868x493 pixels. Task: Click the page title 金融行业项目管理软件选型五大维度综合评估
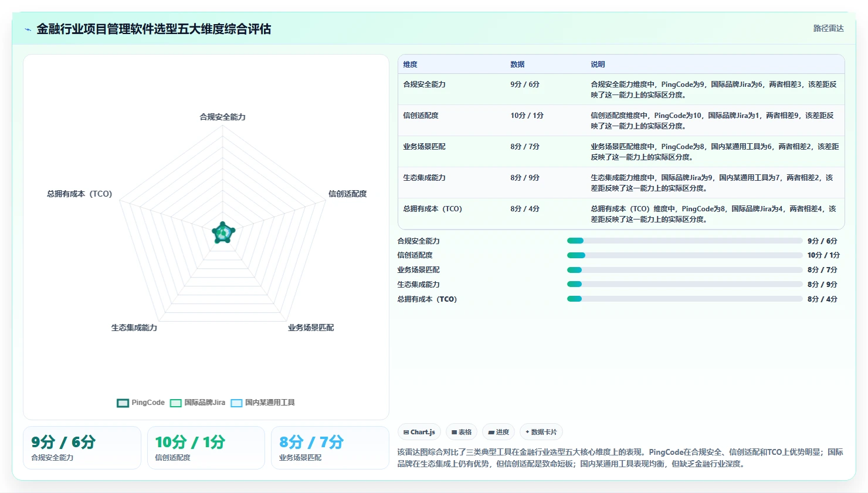coord(154,29)
